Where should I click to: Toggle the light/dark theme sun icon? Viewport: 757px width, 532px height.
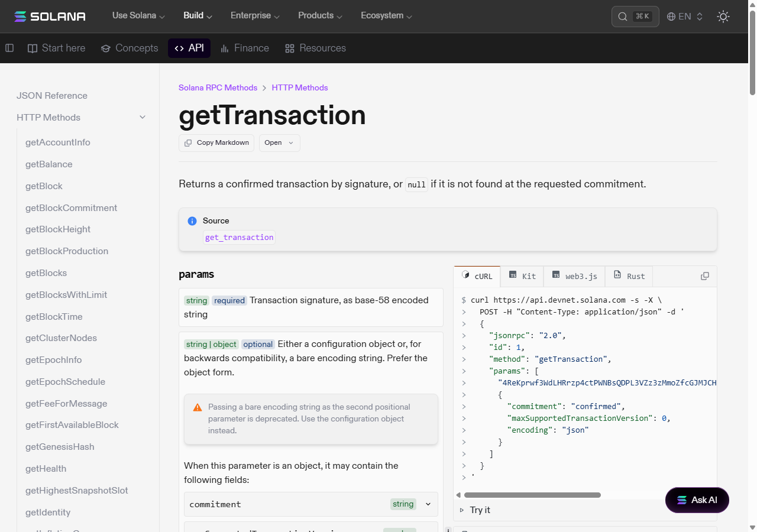723,17
